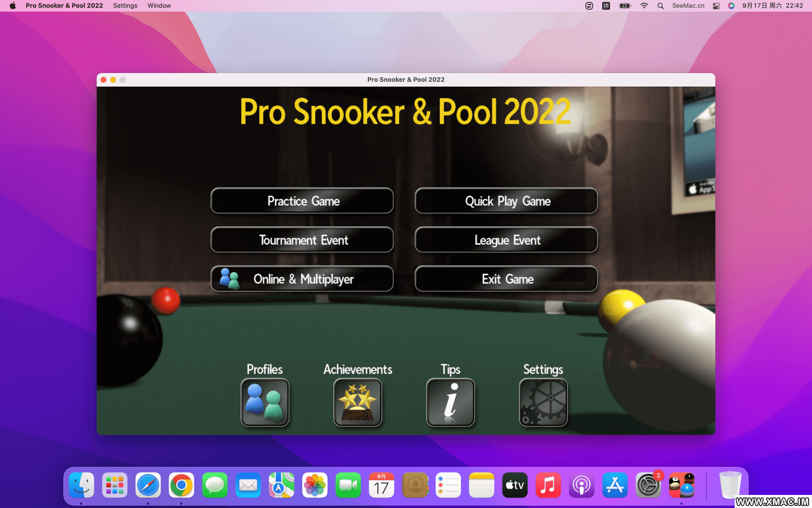Open Photos from the Dock
Screen dimensions: 812x508
(x=315, y=485)
